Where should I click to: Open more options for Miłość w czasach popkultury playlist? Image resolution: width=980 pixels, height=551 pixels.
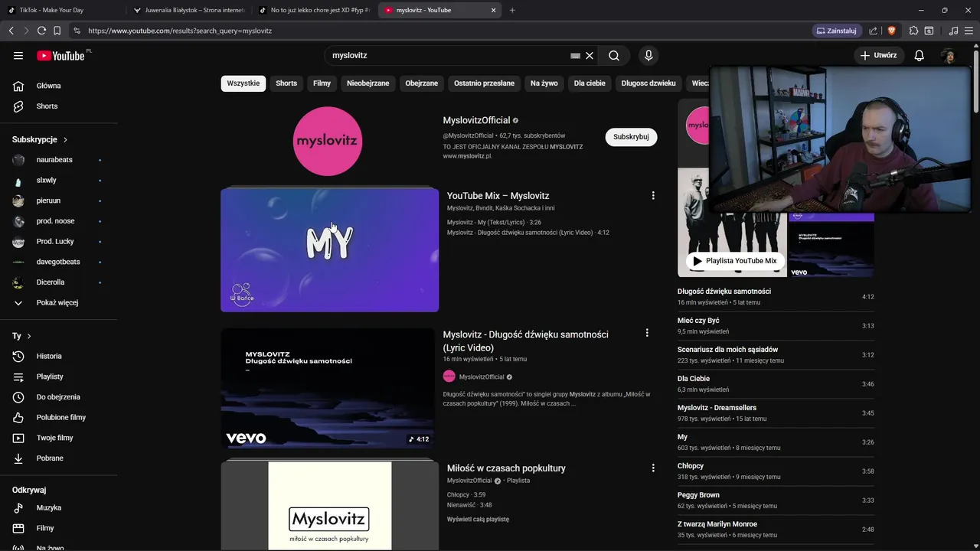coord(653,468)
